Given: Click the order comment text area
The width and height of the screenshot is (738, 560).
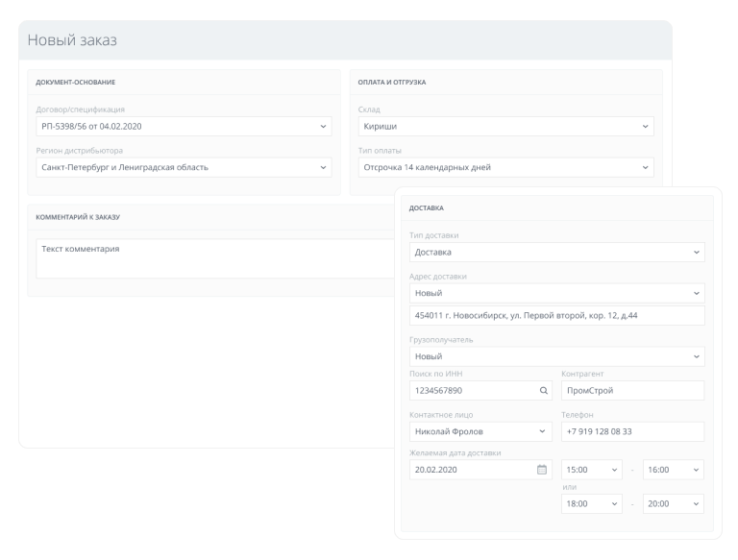Looking at the screenshot, I should click(214, 258).
